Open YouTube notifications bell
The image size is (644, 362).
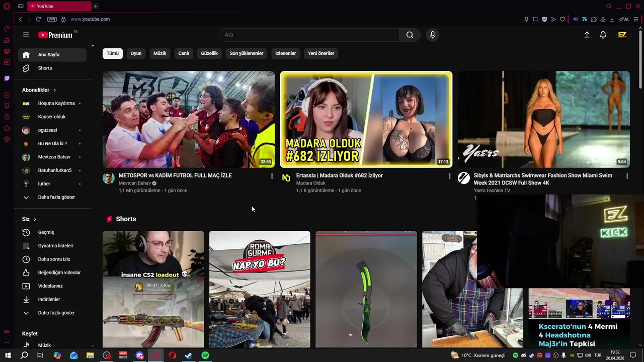coord(603,35)
